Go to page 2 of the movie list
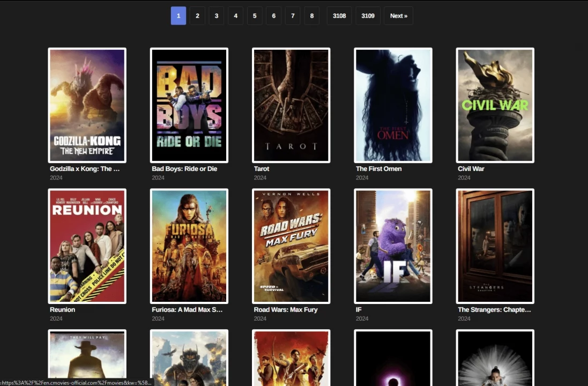 pos(197,16)
